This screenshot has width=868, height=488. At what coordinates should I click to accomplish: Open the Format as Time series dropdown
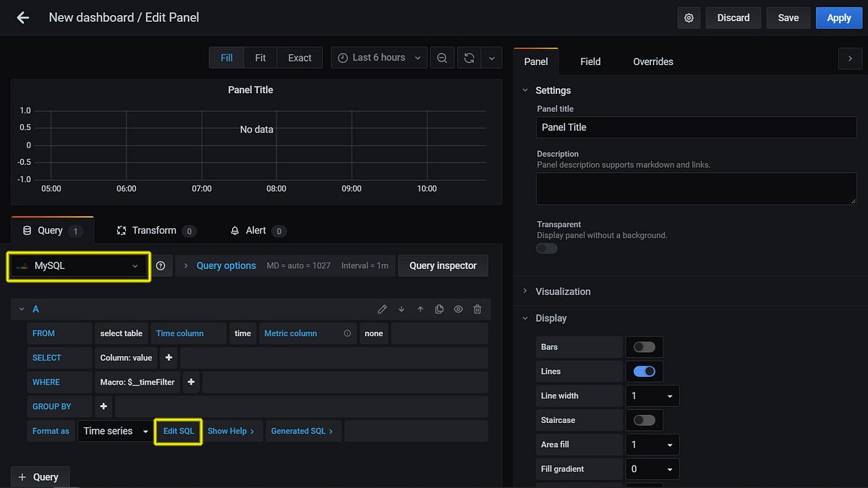116,431
